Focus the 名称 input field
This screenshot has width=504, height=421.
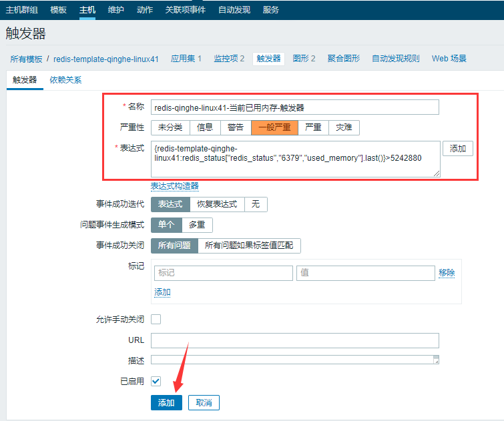(295, 107)
